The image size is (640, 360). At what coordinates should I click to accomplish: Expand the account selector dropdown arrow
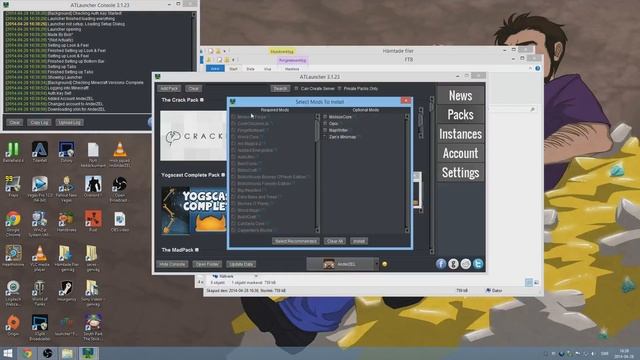click(376, 264)
